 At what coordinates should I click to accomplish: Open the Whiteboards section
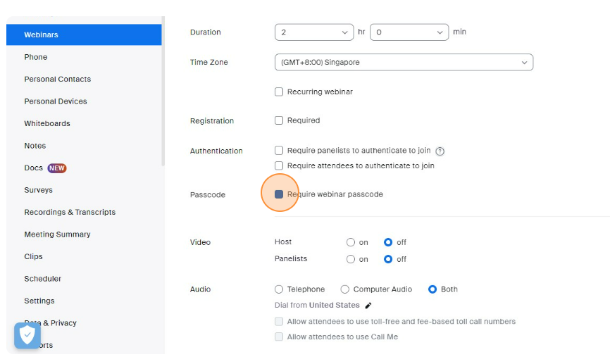tap(47, 123)
